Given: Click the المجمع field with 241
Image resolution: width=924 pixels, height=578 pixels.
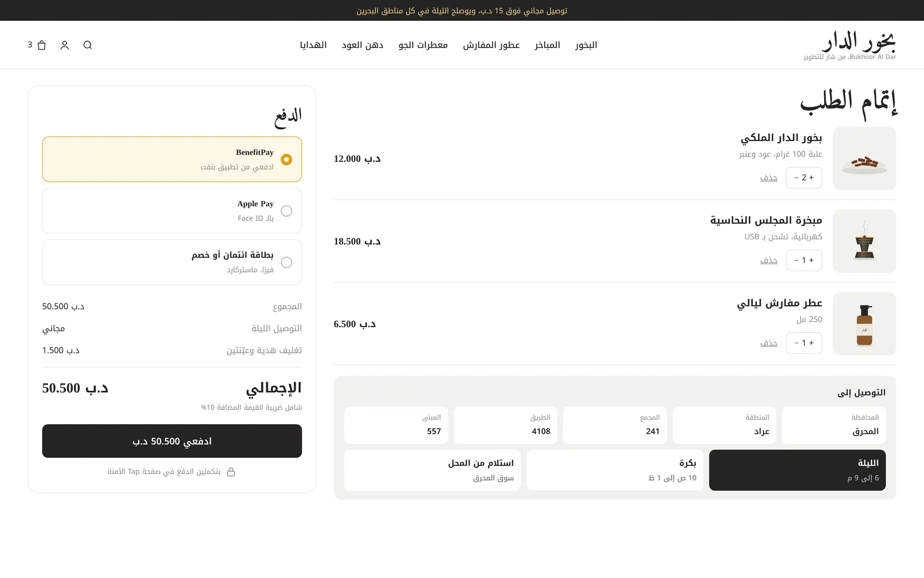Looking at the screenshot, I should click(615, 425).
